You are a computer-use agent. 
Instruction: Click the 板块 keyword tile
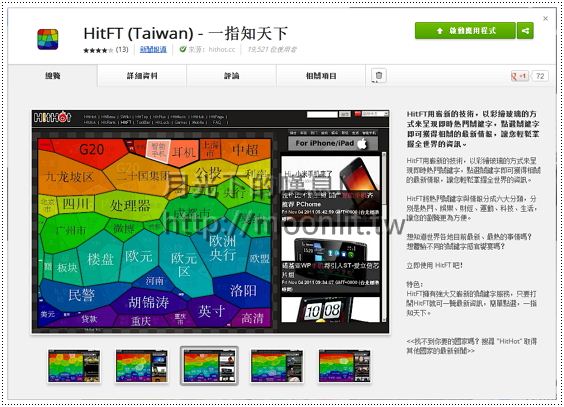[x=67, y=267]
